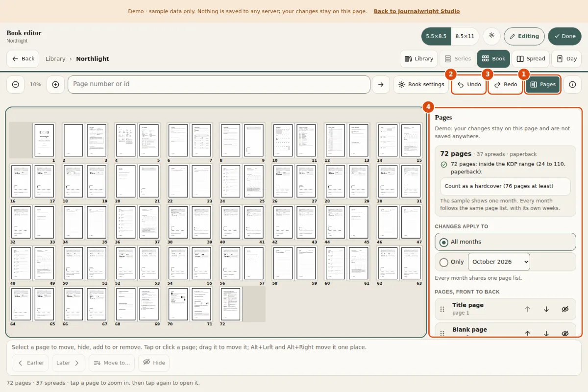
Task: Focus the Page number or id field
Action: [x=219, y=84]
